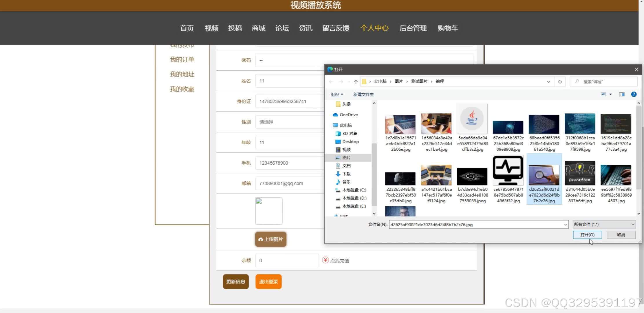Go up one folder level arrow
The image size is (644, 313).
356,82
